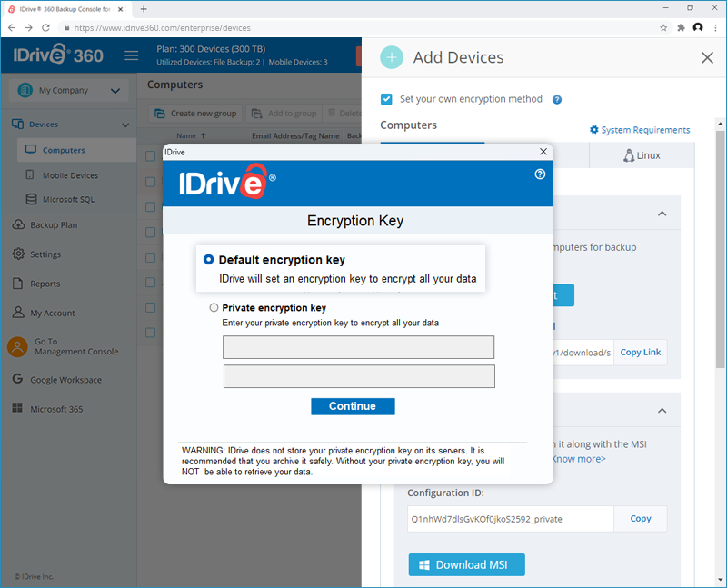Click the Google G icon
The image size is (727, 588).
17,379
